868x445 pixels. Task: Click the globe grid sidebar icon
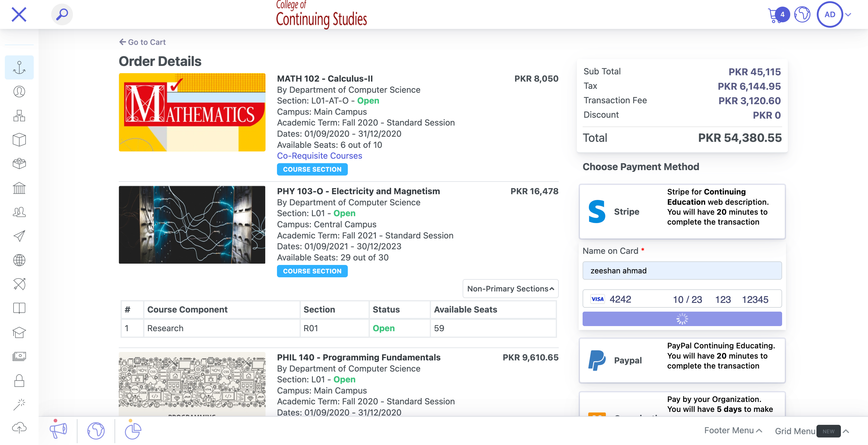coord(19,260)
